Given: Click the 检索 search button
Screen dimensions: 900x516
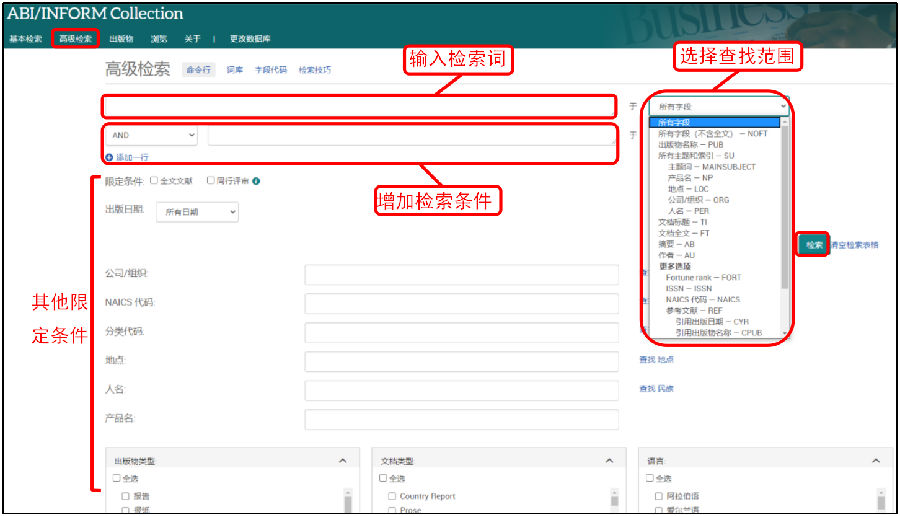Looking at the screenshot, I should (813, 245).
